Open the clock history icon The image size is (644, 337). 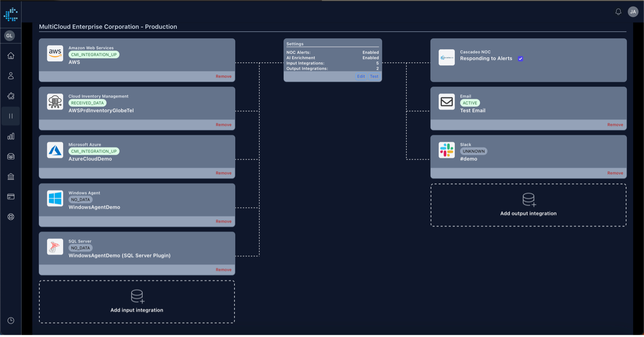click(11, 320)
